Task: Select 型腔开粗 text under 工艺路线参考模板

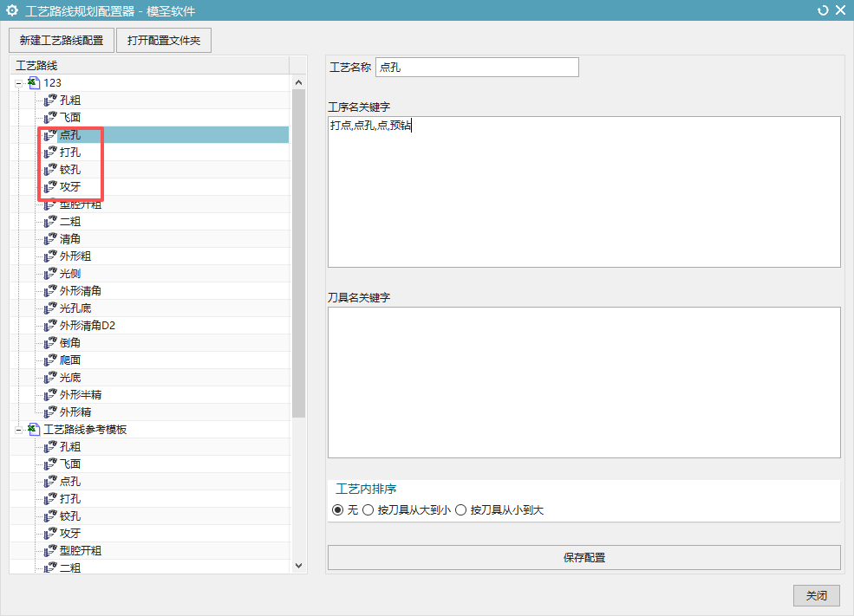Action: [x=81, y=551]
